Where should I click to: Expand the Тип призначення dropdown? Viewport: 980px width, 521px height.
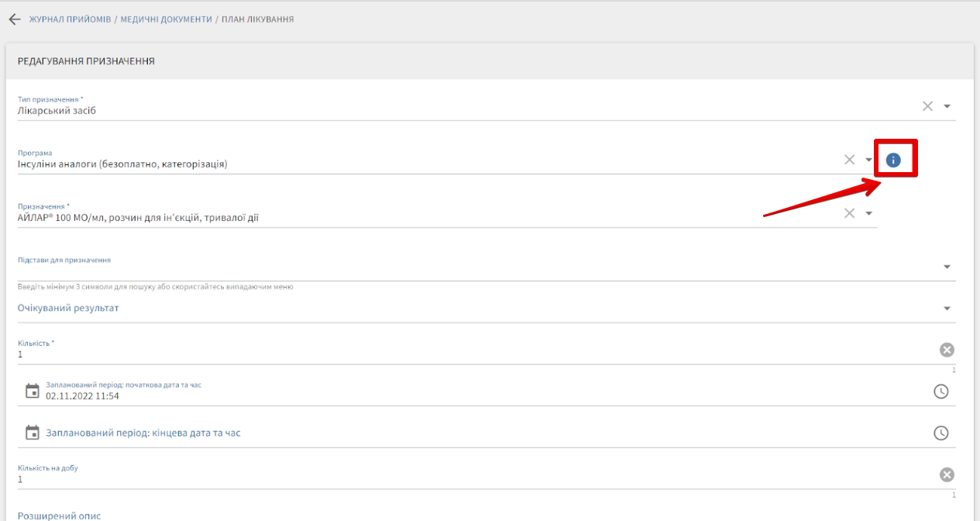pyautogui.click(x=947, y=106)
